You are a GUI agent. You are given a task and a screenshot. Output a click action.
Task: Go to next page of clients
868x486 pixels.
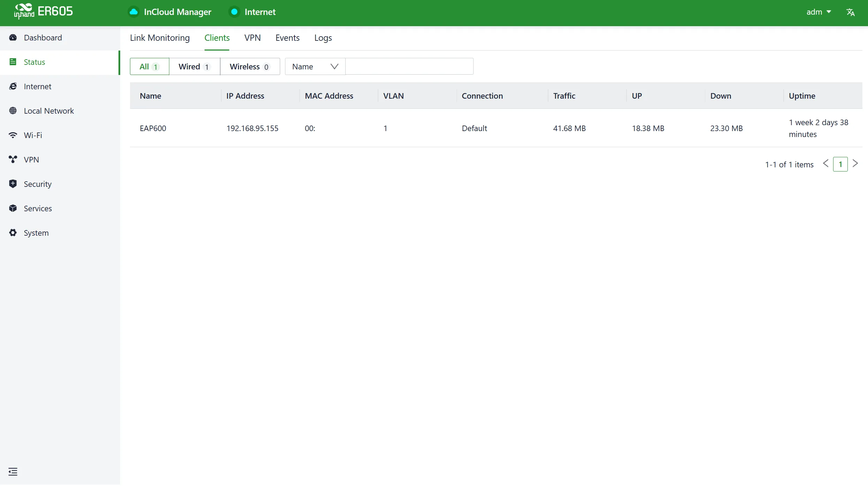tap(855, 164)
